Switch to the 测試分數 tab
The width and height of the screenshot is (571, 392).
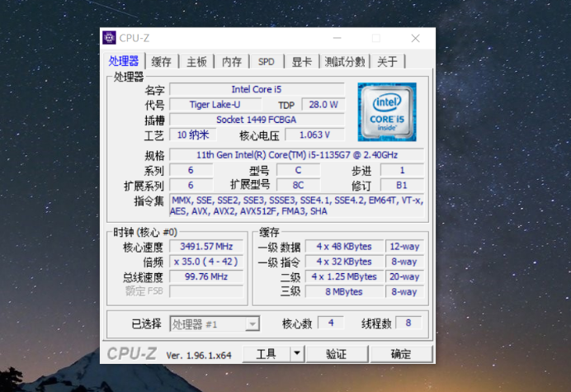345,62
